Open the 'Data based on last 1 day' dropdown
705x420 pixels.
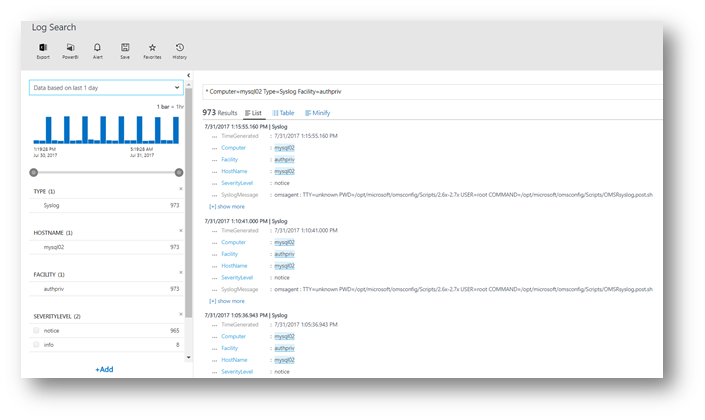point(106,88)
